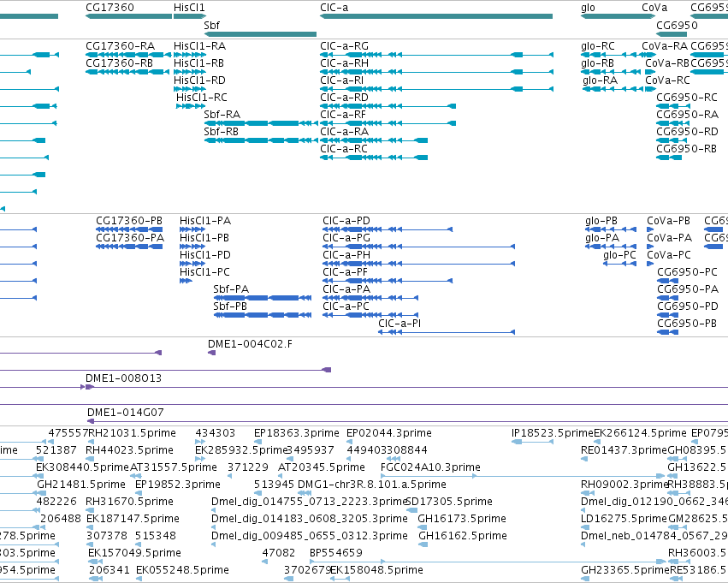This screenshot has width=728, height=583.
Task: Click the ClC-a-PG protein label
Action: (346, 238)
